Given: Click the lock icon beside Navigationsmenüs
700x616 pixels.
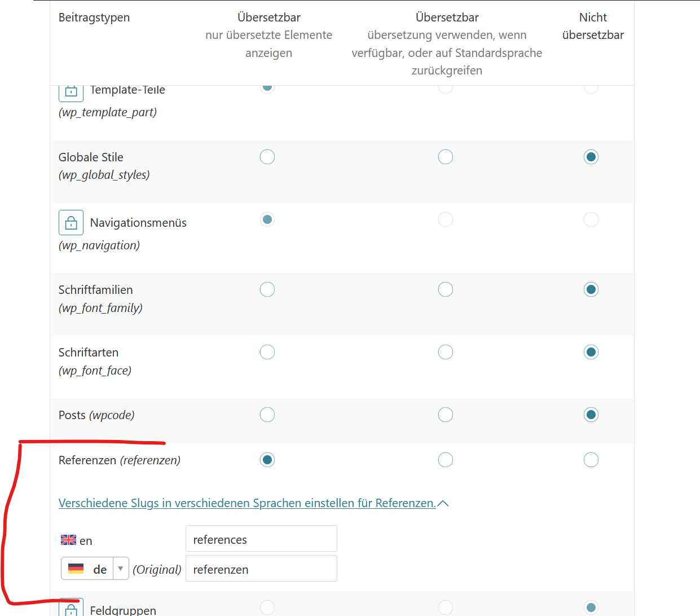Looking at the screenshot, I should [71, 222].
